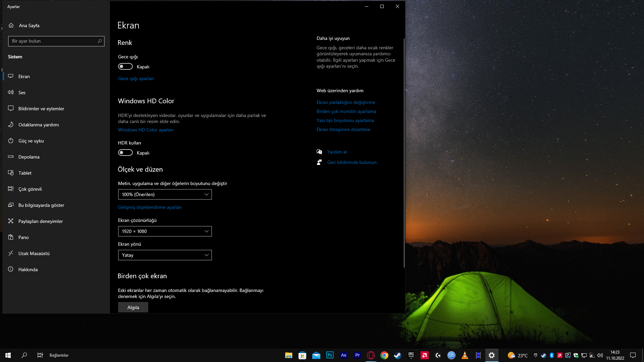The width and height of the screenshot is (644, 362).
Task: Open AMD software from taskbar
Action: (x=425, y=355)
